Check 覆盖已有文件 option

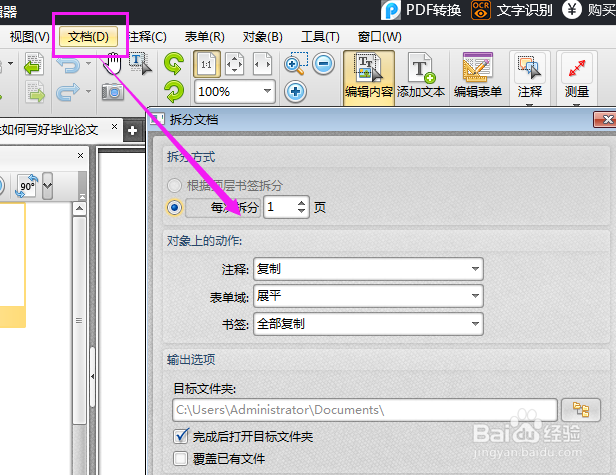[181, 458]
